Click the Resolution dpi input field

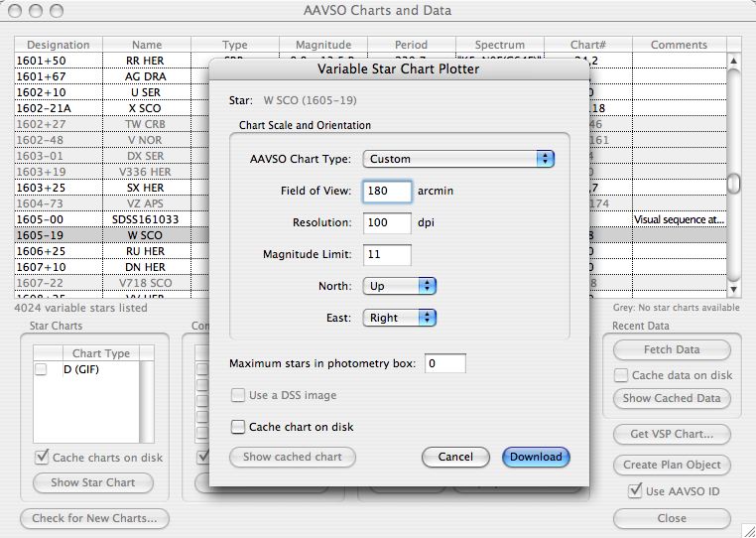pyautogui.click(x=387, y=222)
